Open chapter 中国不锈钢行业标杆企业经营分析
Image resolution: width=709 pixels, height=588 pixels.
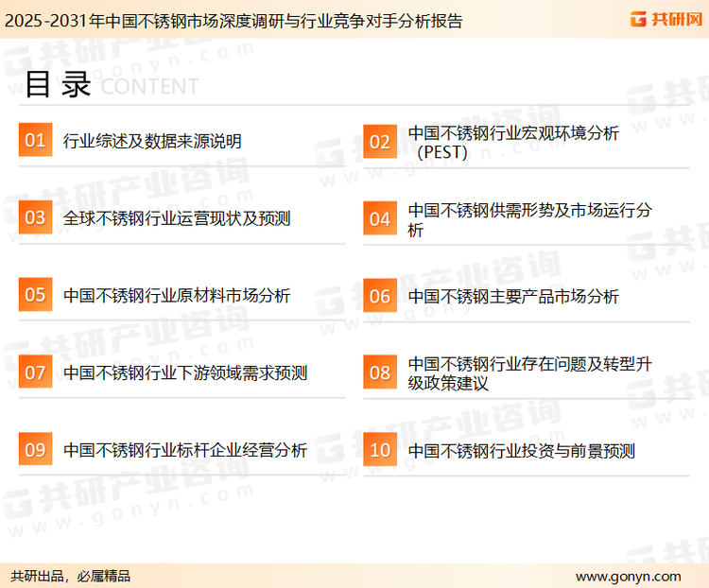[x=185, y=450]
